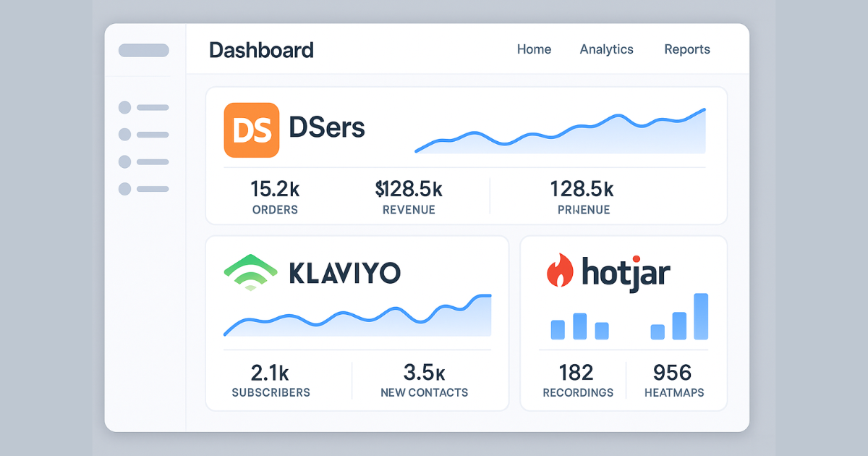Select the 3.5k value
The width and height of the screenshot is (868, 456).
point(424,373)
